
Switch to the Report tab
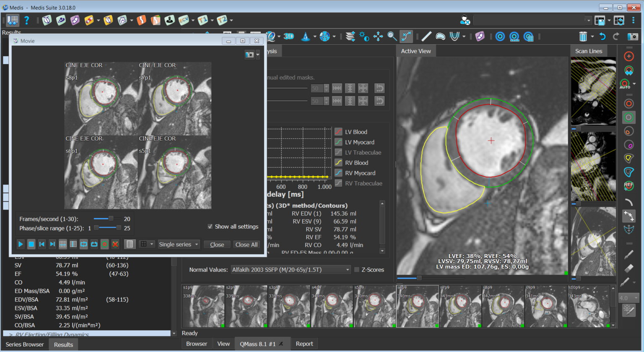coord(304,344)
